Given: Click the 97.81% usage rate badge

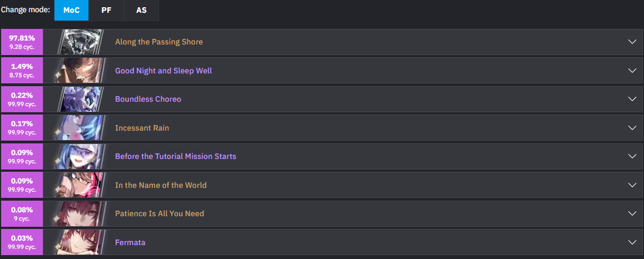Looking at the screenshot, I should tap(22, 42).
